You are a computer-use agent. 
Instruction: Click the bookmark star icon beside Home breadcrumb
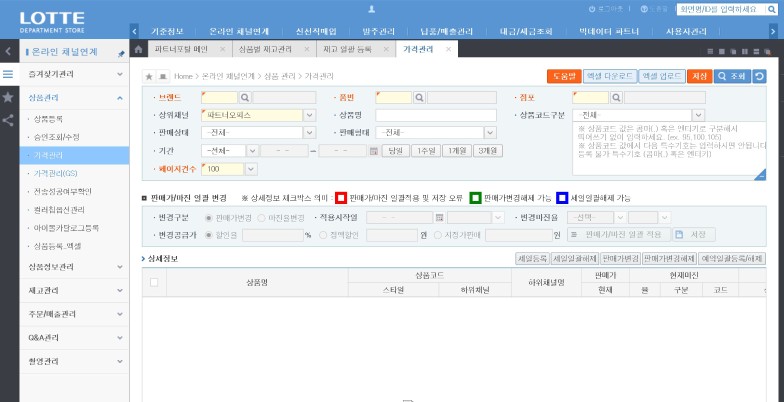pos(149,76)
